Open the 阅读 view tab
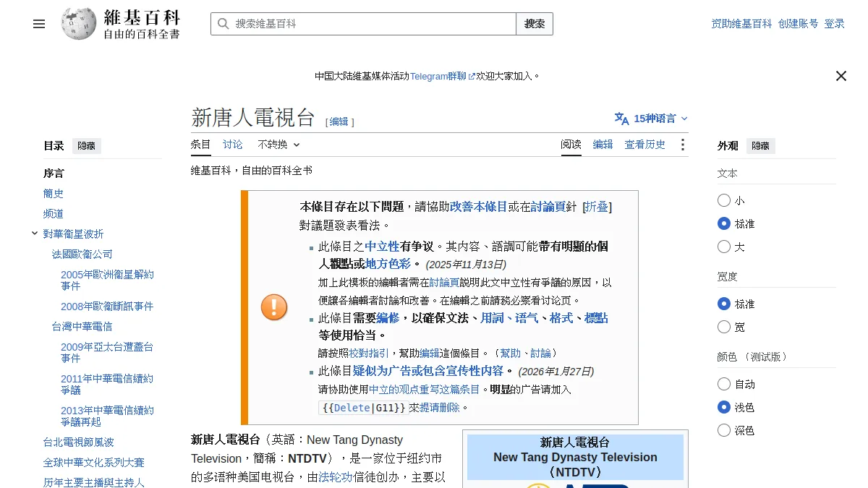 (571, 144)
